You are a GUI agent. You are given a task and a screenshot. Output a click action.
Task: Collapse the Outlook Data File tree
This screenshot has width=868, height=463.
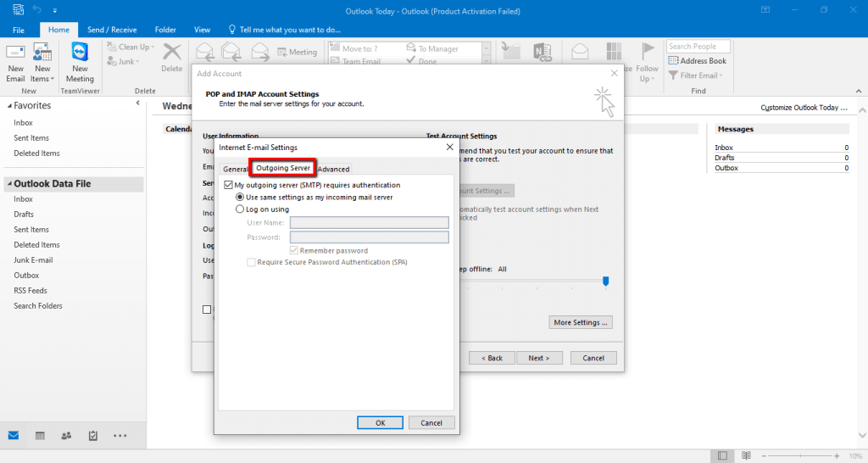[x=9, y=184]
